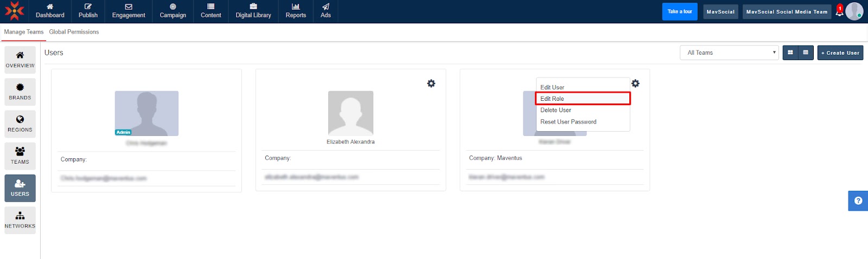Open Regions globe icon

(x=20, y=120)
